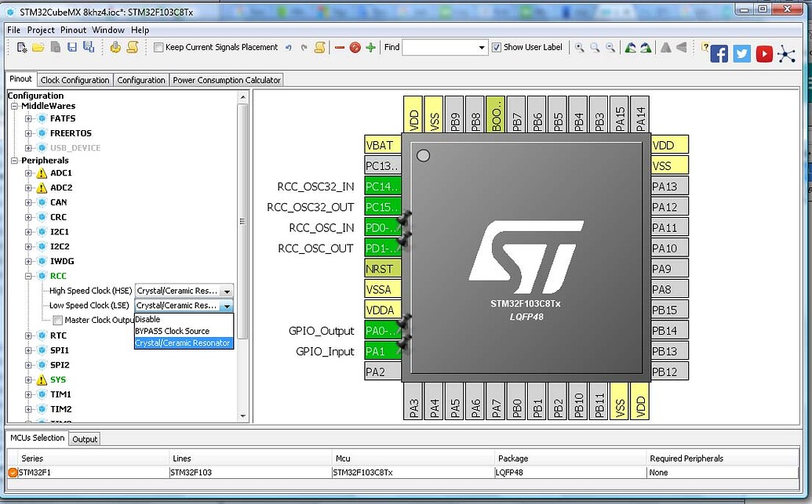Open CubeMX help with the question mark icon
The image size is (812, 504).
point(705,47)
